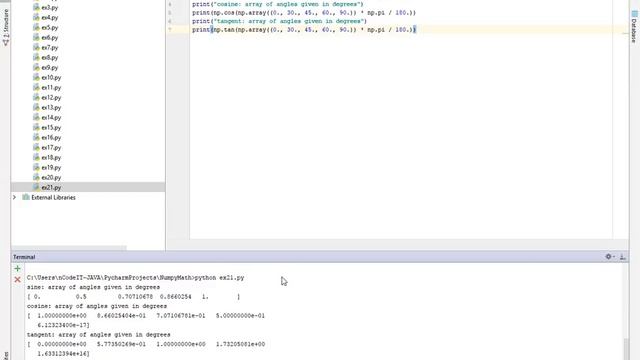Open ex7.py in the project tree
The height and width of the screenshot is (360, 640).
click(49, 48)
